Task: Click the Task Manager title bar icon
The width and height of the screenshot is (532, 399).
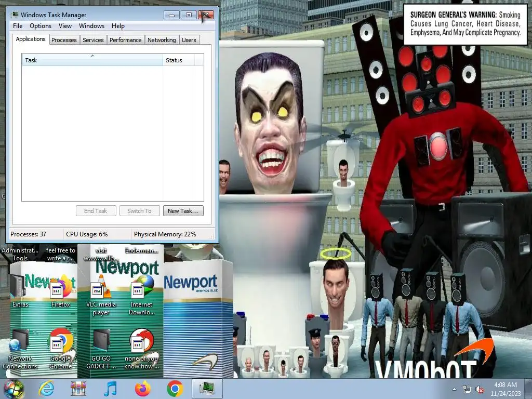Action: click(x=15, y=15)
